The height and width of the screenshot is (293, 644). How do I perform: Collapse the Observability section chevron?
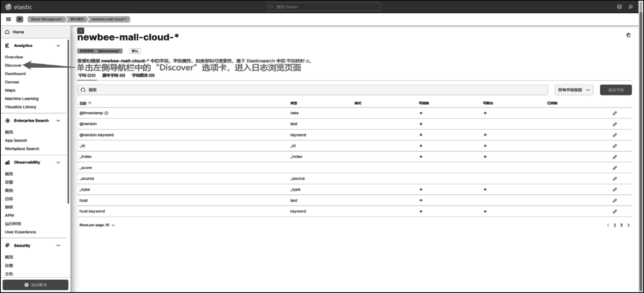pos(58,162)
